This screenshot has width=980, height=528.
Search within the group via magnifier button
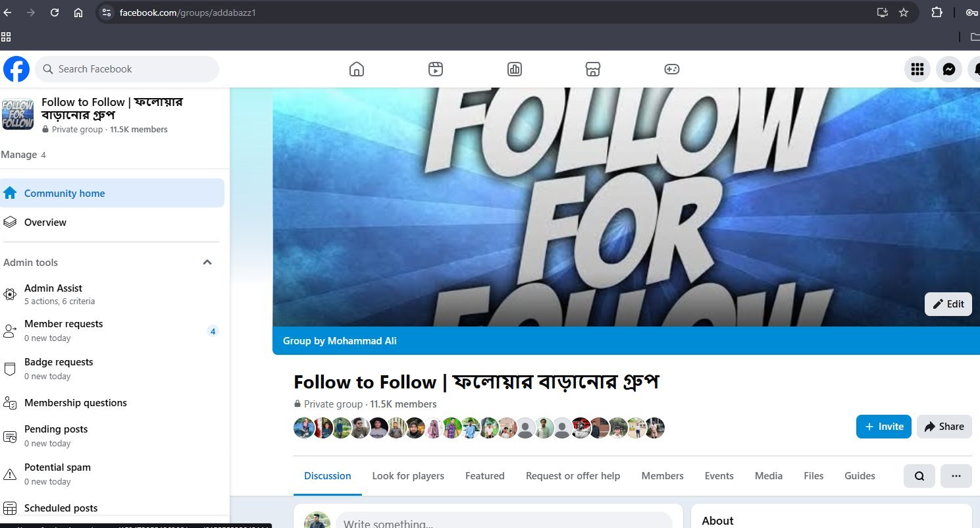tap(919, 476)
